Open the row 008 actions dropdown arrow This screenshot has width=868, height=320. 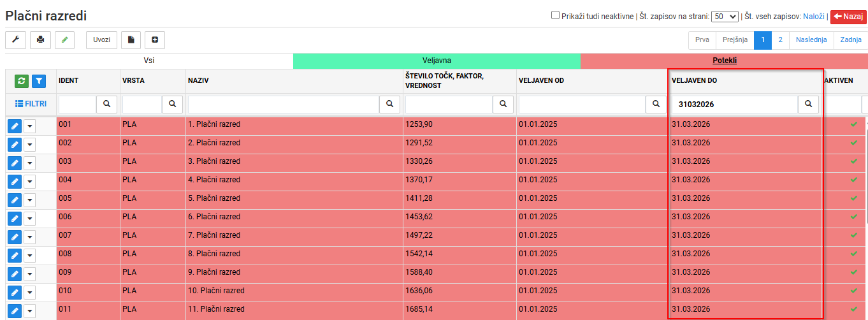coord(31,255)
